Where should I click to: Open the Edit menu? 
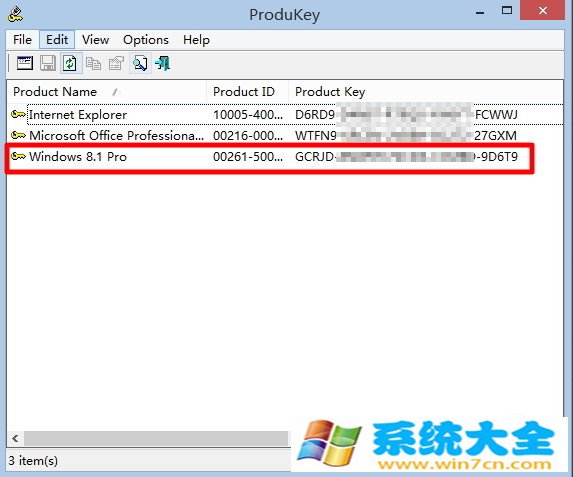(57, 39)
